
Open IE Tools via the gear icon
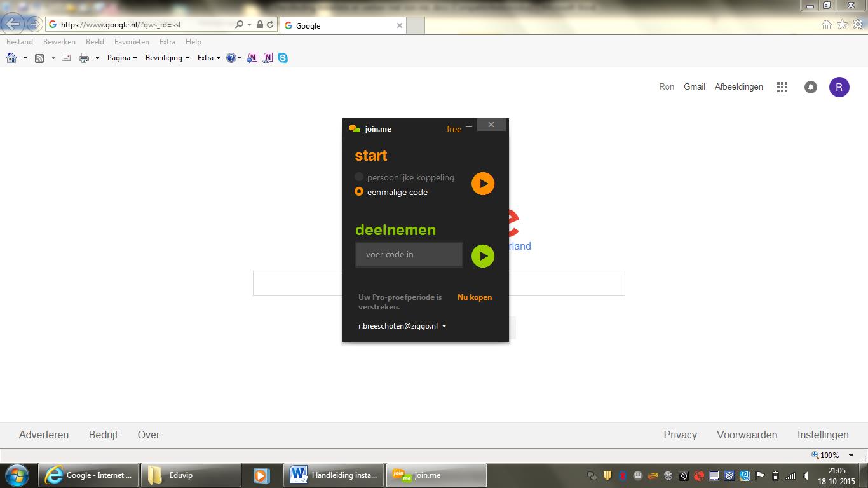click(858, 25)
